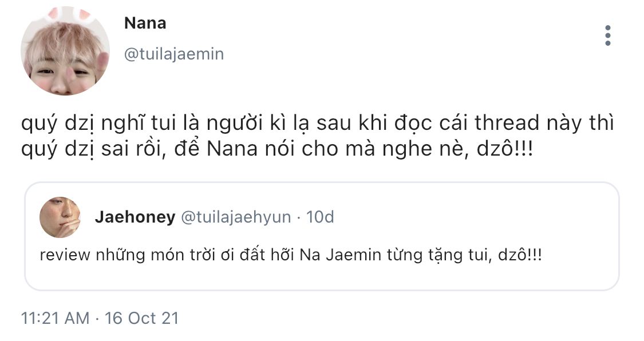Click the 10d timestamp in quoted tweet
The height and width of the screenshot is (341, 644).
coord(321,217)
